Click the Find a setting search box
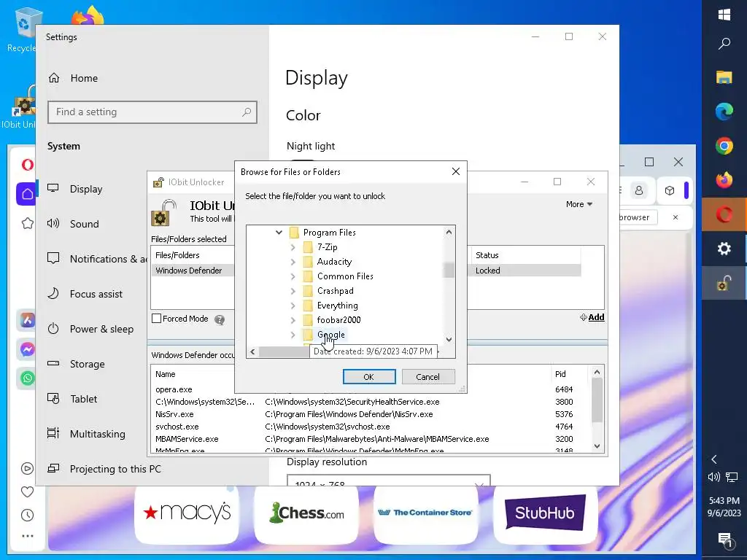This screenshot has height=560, width=747. 152,112
